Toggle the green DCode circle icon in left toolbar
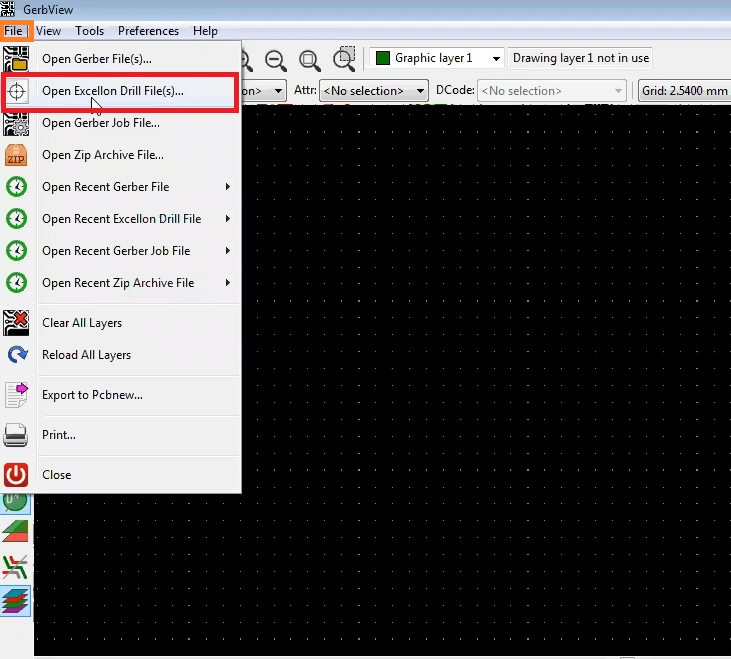731x659 pixels. click(15, 502)
